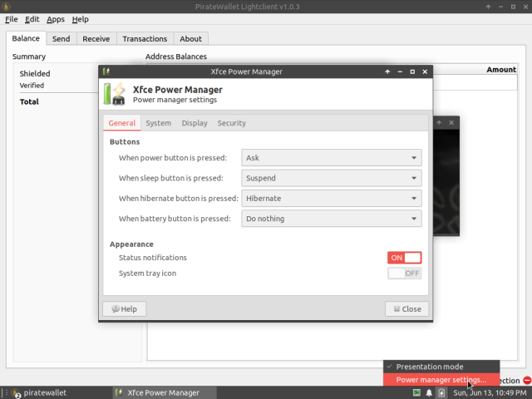The width and height of the screenshot is (532, 399).
Task: Open the PirateWallet Send tab
Action: point(61,39)
